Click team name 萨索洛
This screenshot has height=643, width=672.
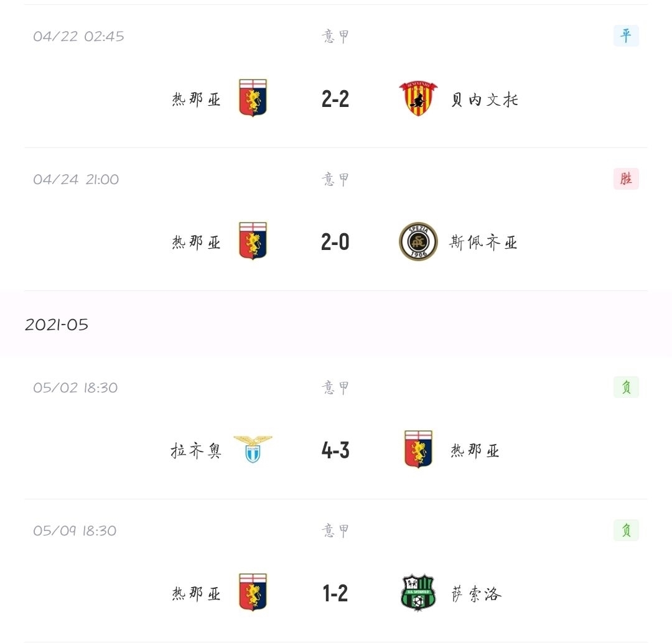point(476,594)
